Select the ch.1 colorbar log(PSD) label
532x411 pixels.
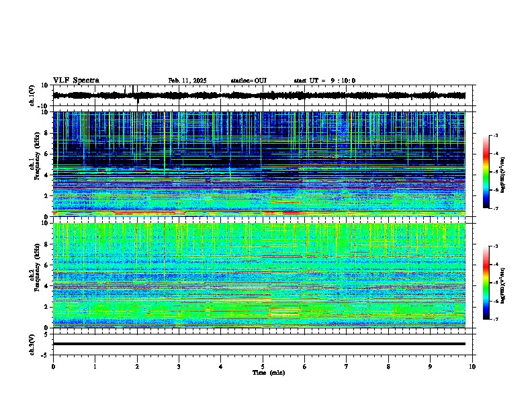(x=502, y=175)
